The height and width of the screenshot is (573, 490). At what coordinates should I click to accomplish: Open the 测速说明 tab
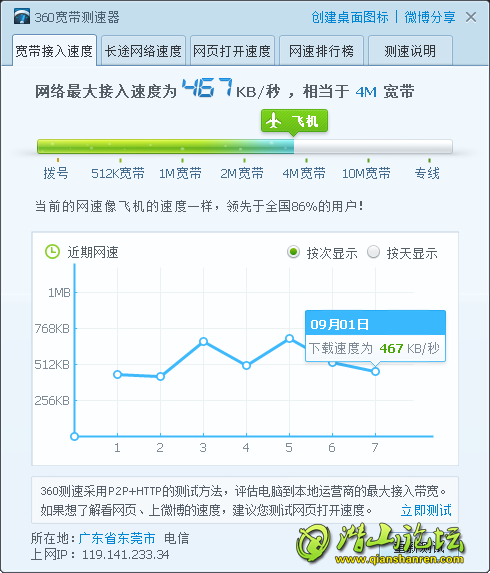410,51
